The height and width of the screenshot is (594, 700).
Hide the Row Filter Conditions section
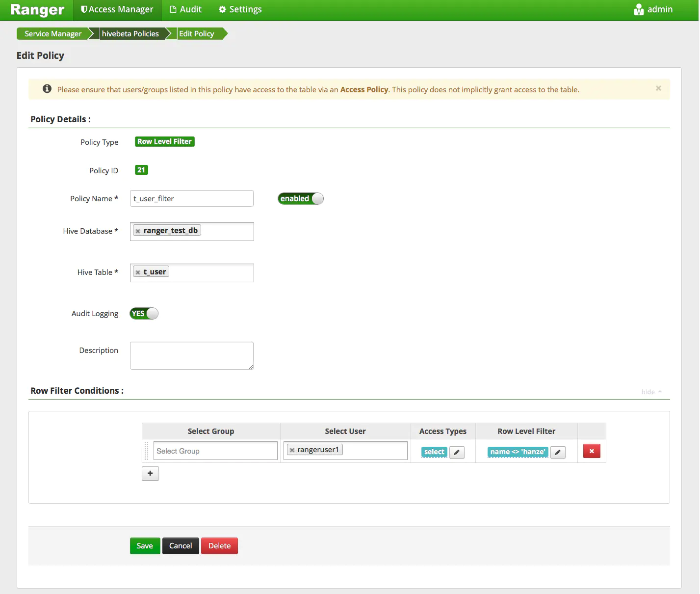[651, 392]
